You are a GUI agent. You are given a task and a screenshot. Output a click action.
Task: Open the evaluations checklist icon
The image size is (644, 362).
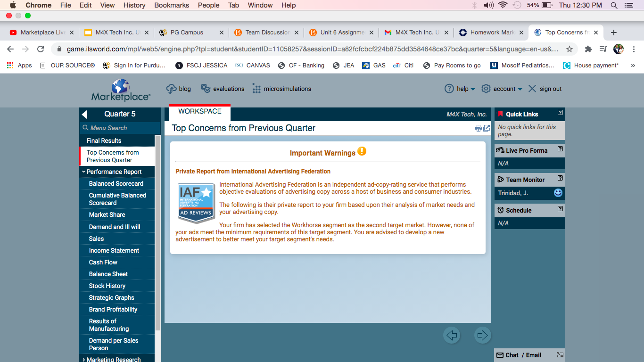pyautogui.click(x=206, y=89)
